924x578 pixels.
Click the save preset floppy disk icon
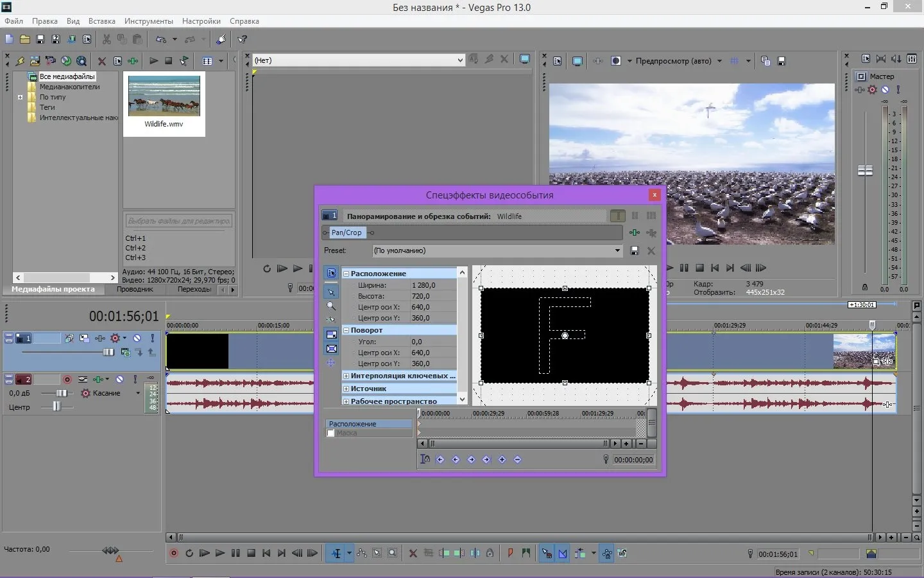click(635, 250)
